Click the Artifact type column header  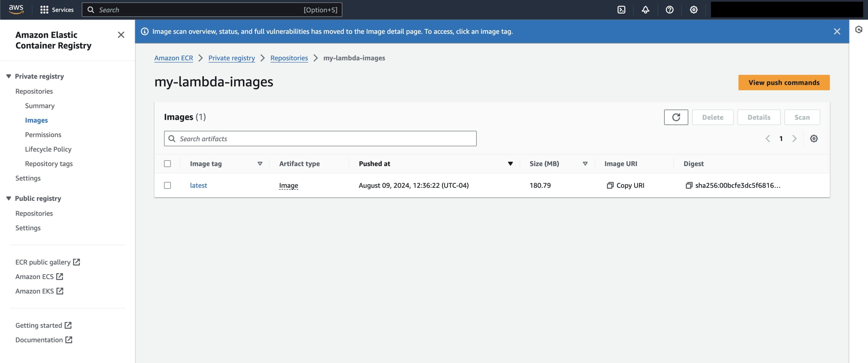[299, 164]
